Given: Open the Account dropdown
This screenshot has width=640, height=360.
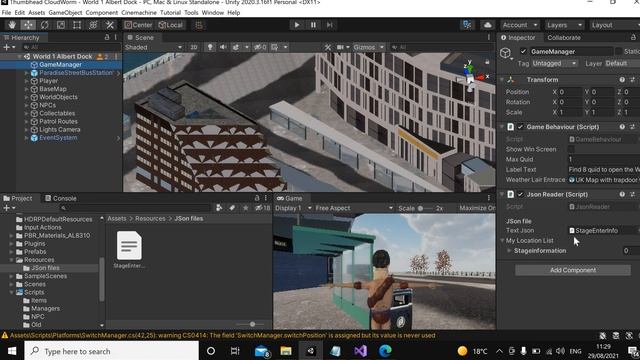Looking at the screenshot, I should [x=520, y=25].
